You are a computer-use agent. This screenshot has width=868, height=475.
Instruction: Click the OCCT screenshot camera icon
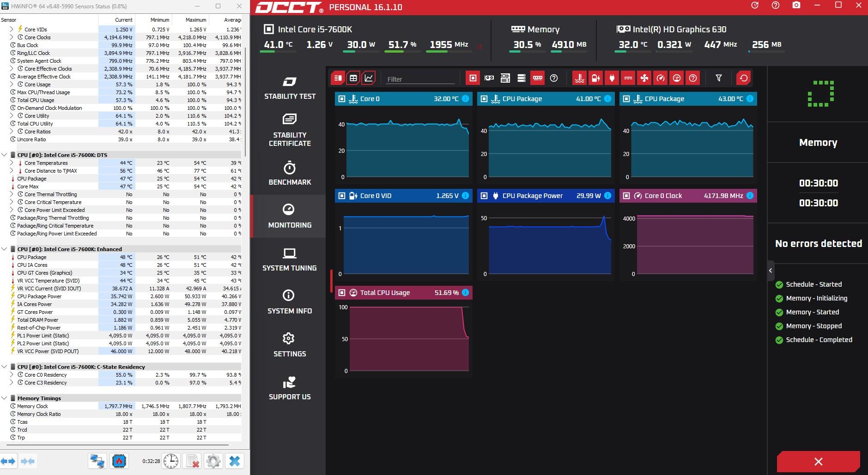coord(796,5)
